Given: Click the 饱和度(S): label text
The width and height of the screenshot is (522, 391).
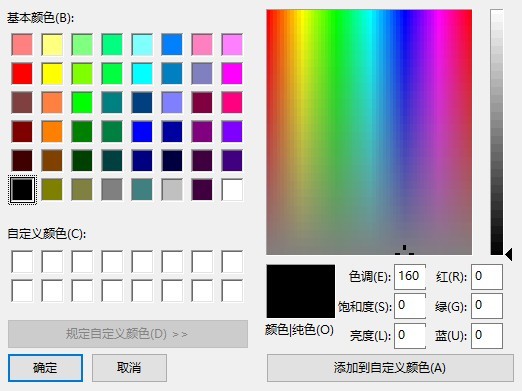Looking at the screenshot, I should pos(365,306).
